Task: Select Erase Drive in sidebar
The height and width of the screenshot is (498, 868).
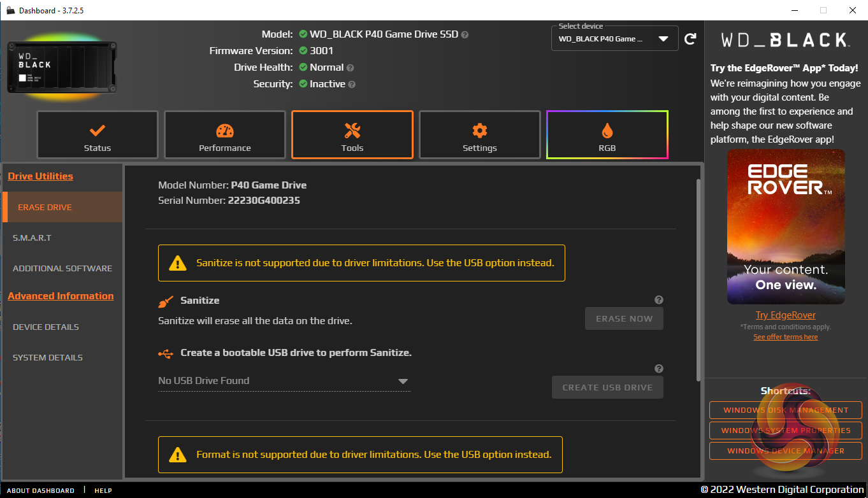Action: pyautogui.click(x=62, y=207)
